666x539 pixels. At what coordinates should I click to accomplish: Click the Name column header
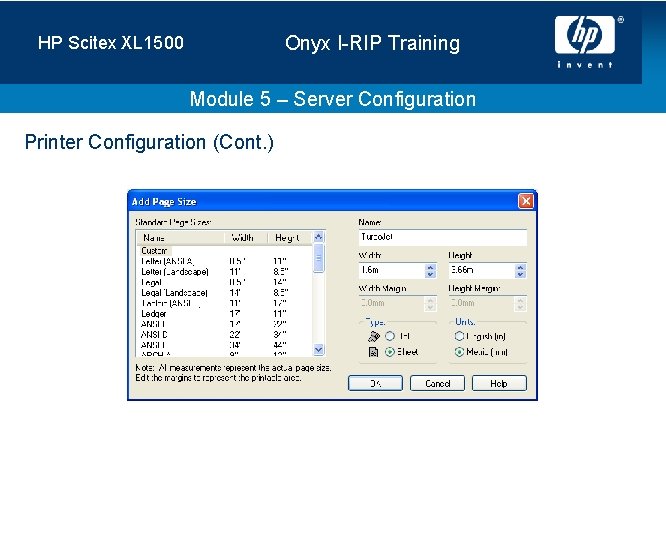coord(181,237)
